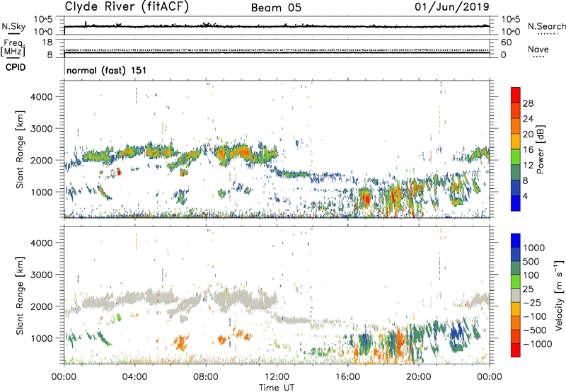Click the 'Nave' legend label
The image size is (566, 392).
pos(538,49)
